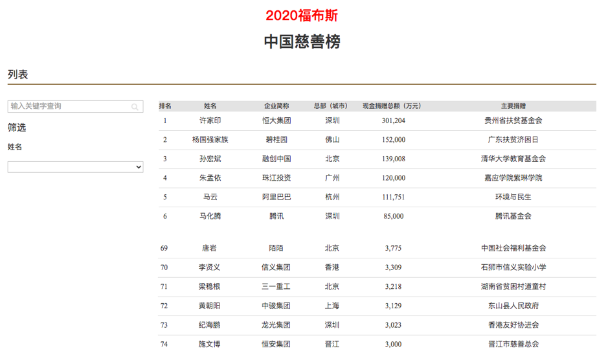Screen dimensions: 597x364
Task: Select the name 唐岩
Action: pyautogui.click(x=209, y=248)
